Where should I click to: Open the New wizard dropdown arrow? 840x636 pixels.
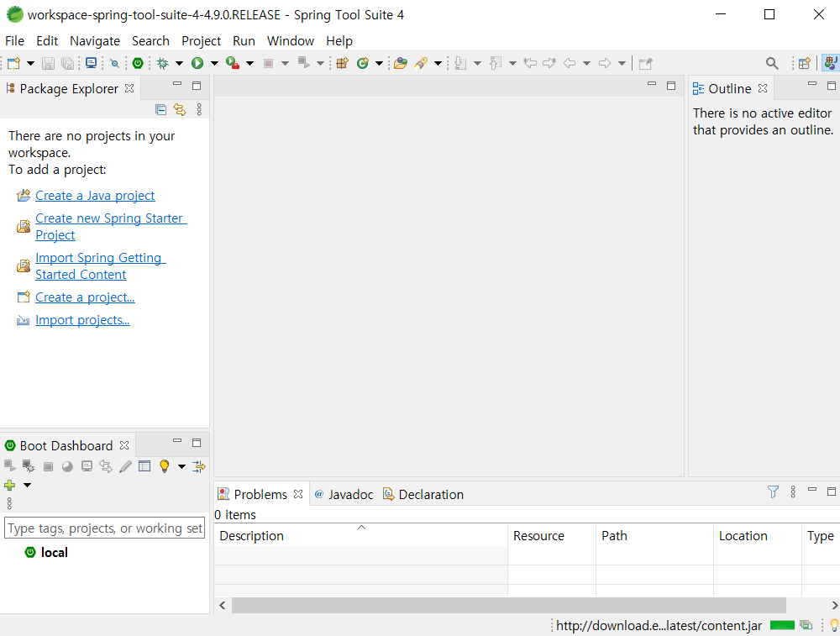tap(30, 63)
